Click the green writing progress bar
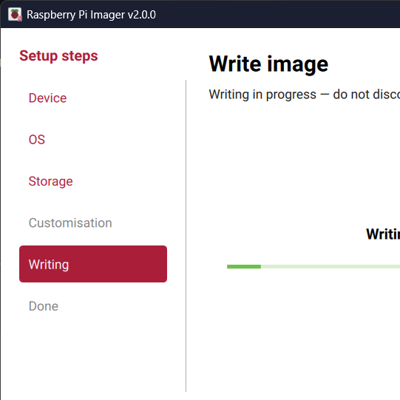Image resolution: width=400 pixels, height=400 pixels. point(313,267)
